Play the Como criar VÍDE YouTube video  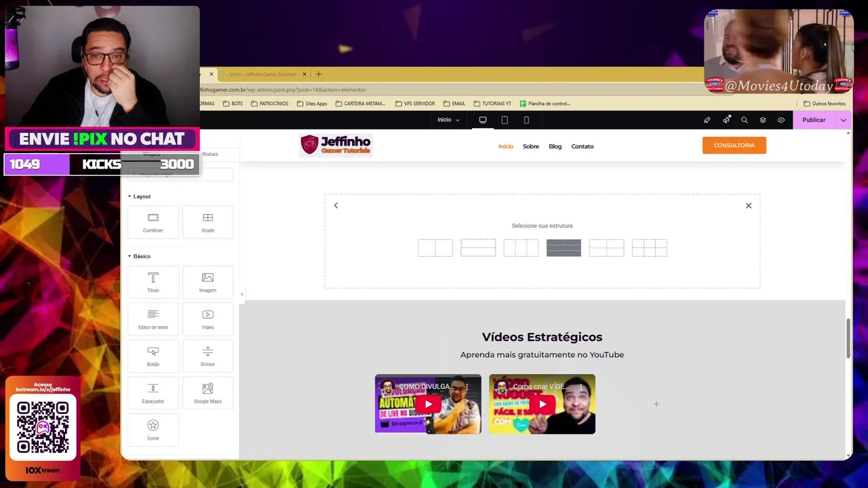(542, 405)
